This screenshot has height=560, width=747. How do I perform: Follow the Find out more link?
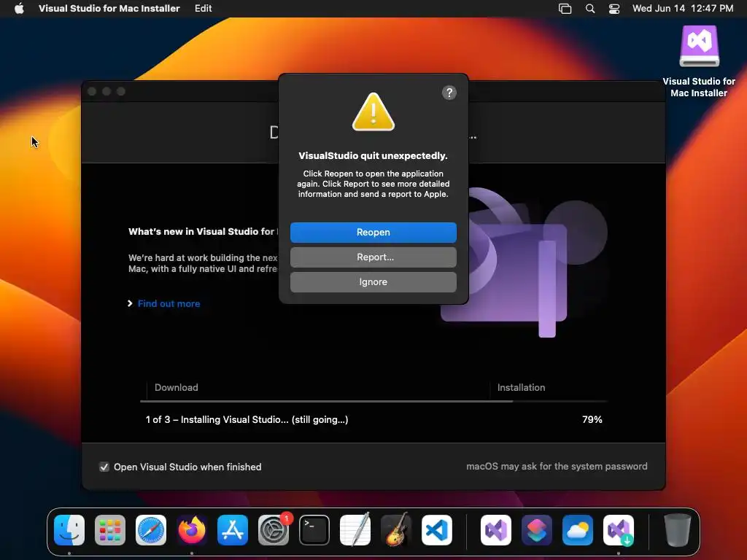pos(169,303)
